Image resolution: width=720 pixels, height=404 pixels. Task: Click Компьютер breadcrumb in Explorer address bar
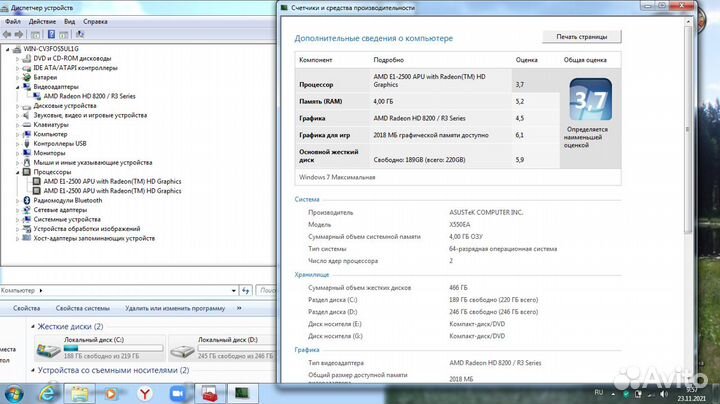(x=18, y=291)
